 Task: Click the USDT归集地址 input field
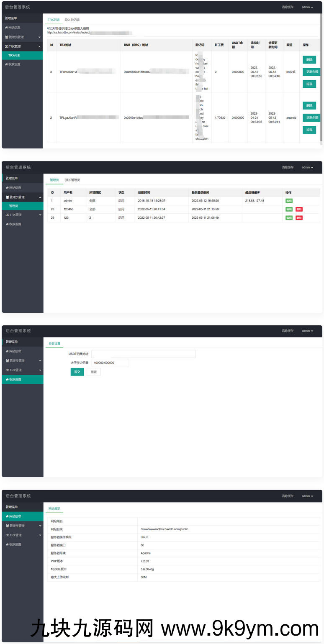click(143, 354)
